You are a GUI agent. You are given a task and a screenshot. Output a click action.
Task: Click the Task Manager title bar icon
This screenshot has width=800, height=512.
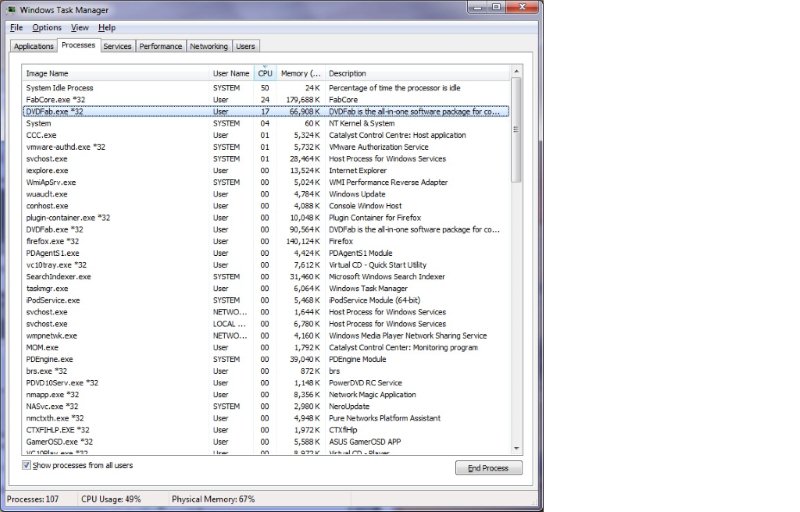click(x=12, y=9)
